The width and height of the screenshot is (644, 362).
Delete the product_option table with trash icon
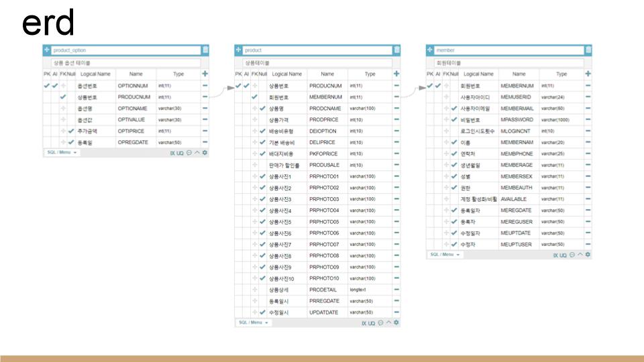(x=205, y=50)
